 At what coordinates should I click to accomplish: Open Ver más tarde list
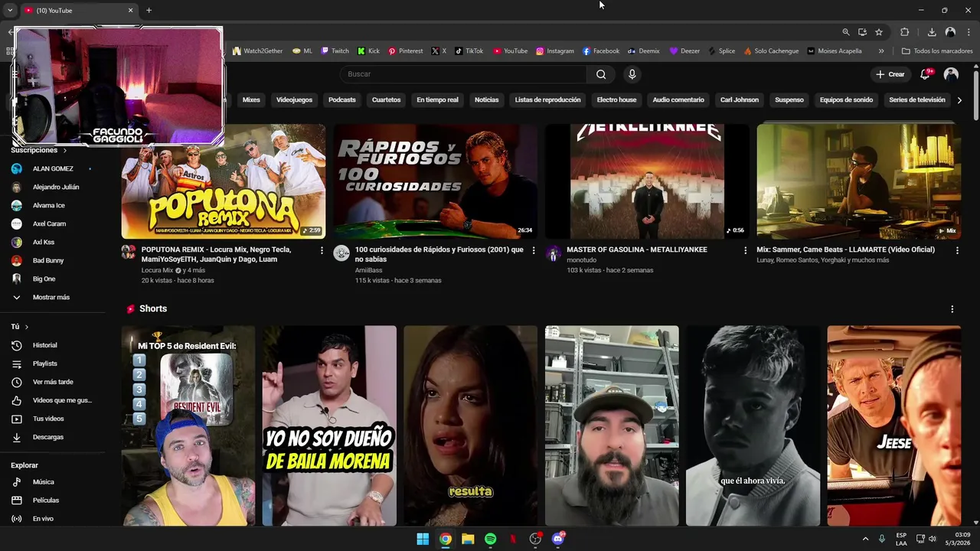[x=52, y=382]
